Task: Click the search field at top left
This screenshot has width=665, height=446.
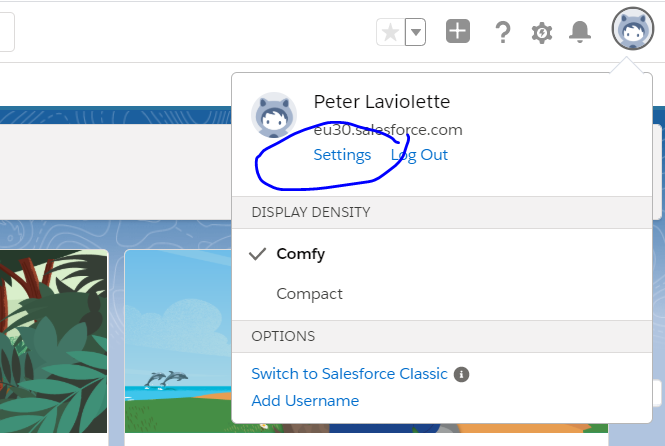Action: point(6,31)
